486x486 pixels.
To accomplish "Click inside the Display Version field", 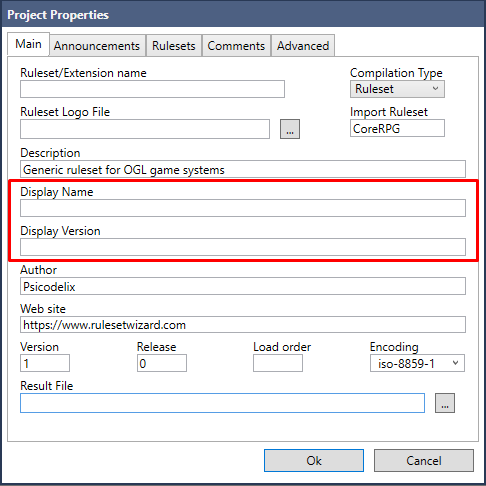I will click(x=243, y=247).
